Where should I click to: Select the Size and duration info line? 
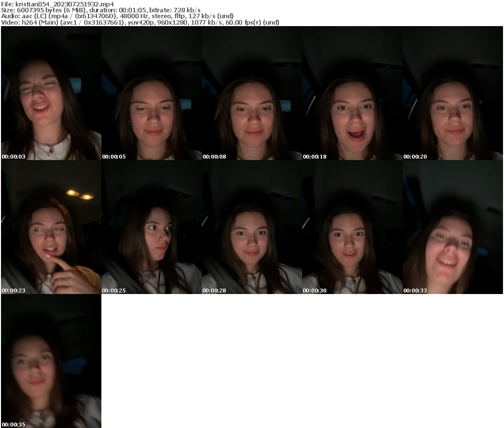click(x=101, y=10)
